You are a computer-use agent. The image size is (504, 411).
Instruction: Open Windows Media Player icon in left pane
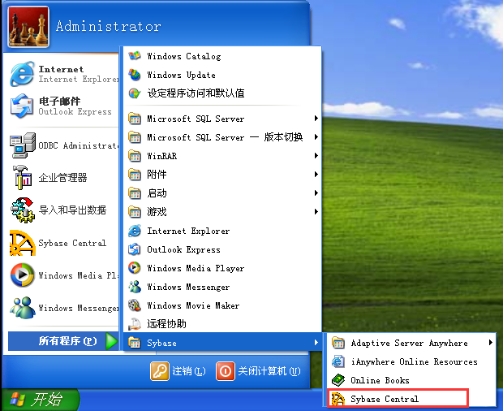pyautogui.click(x=22, y=275)
